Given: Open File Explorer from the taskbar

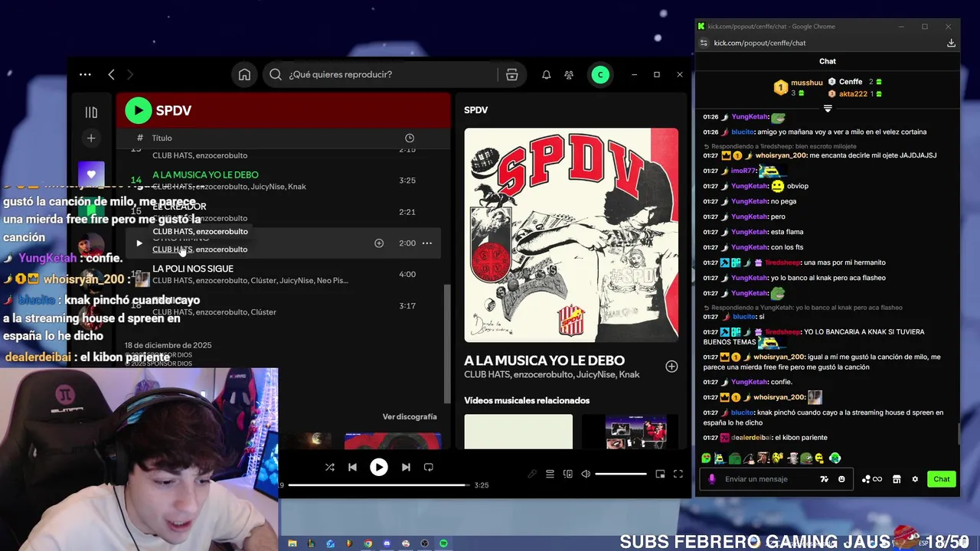Looking at the screenshot, I should pyautogui.click(x=292, y=543).
